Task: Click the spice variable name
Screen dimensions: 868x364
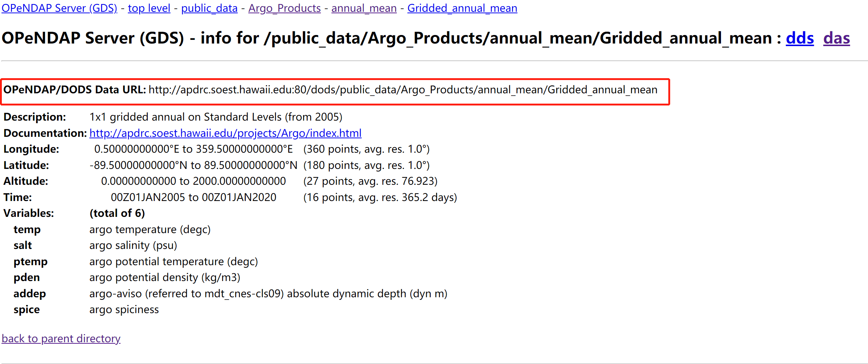Action: (x=27, y=310)
